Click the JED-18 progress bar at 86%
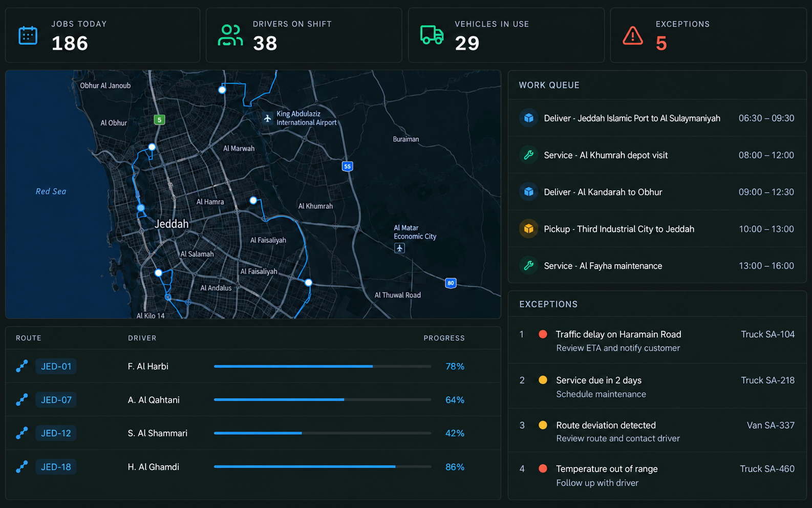The height and width of the screenshot is (508, 812). point(323,467)
